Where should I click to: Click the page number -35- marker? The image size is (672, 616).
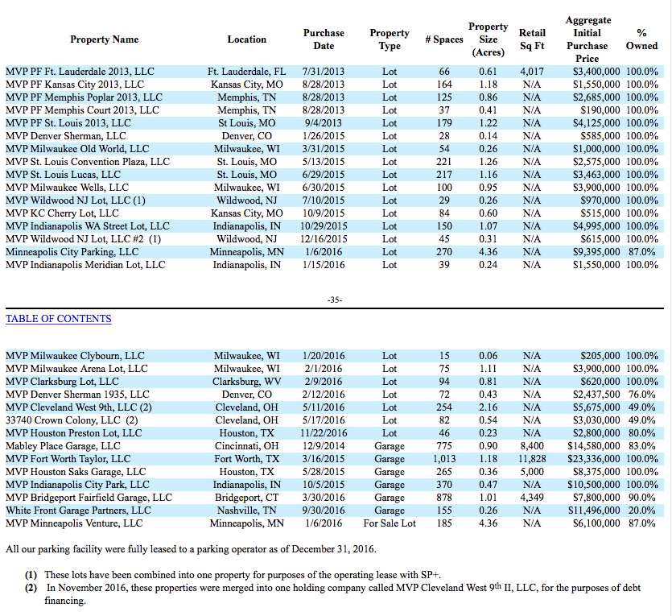pyautogui.click(x=335, y=300)
